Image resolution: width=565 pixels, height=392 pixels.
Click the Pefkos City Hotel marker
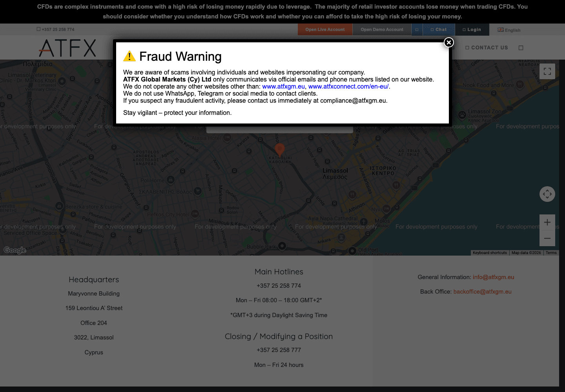click(195, 214)
